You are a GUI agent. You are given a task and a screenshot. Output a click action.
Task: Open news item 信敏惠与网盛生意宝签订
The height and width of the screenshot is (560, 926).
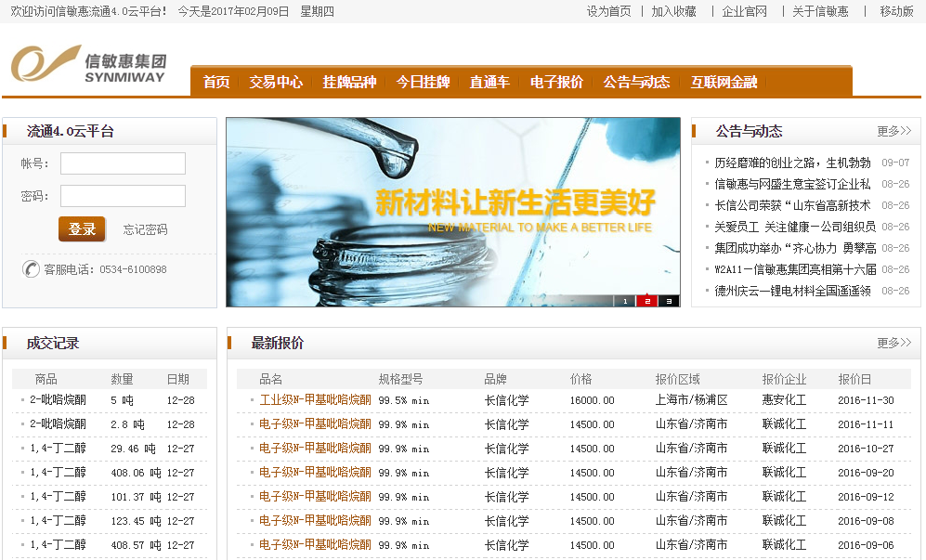(792, 184)
